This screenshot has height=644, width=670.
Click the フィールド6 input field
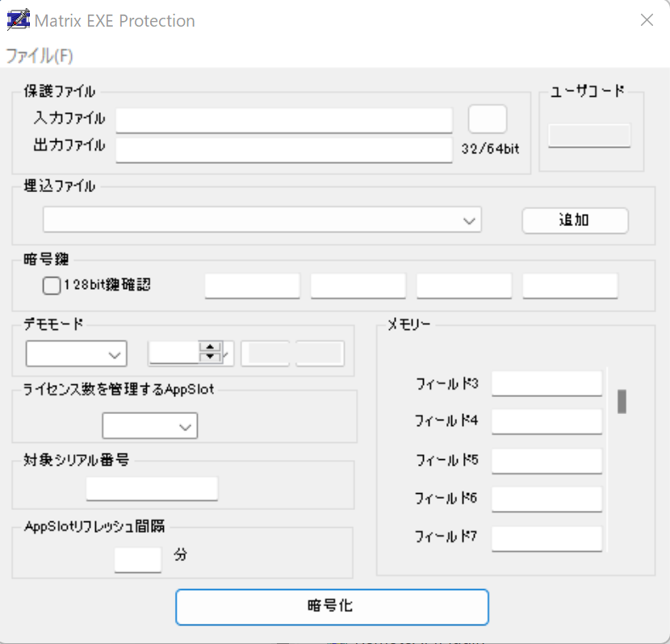547,500
